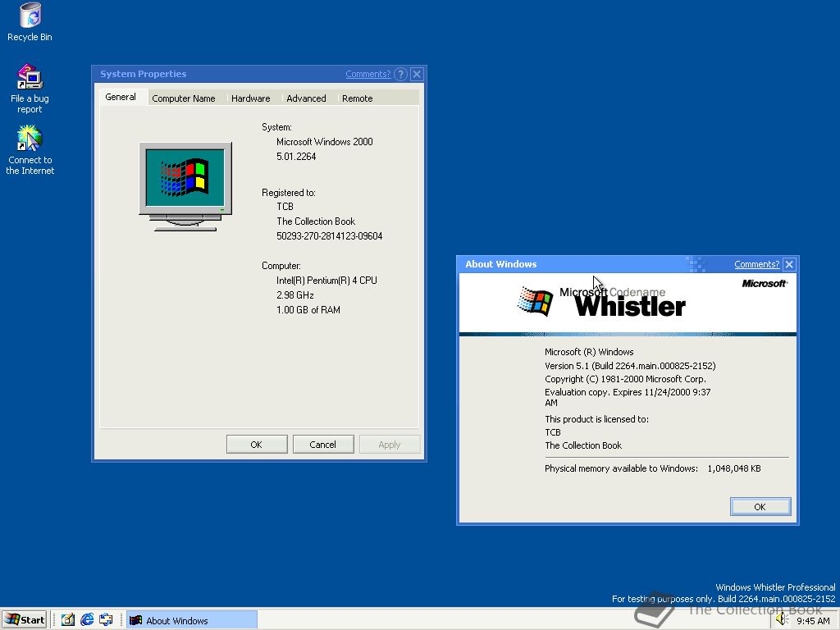Screen dimensions: 840x630
Task: Close the About Windows dialog
Action: [789, 264]
